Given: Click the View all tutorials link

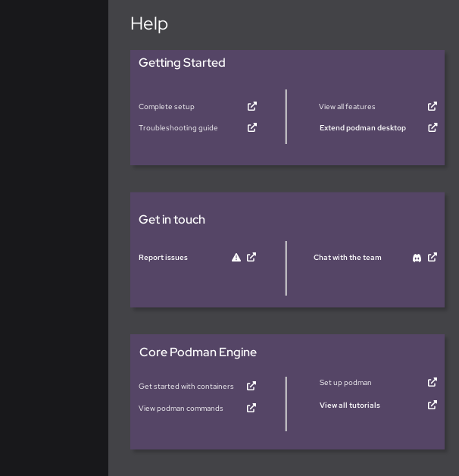Looking at the screenshot, I should 349,406.
